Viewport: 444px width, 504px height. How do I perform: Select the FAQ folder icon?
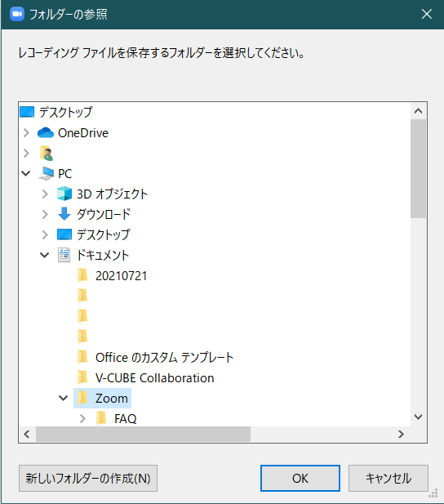point(101,418)
